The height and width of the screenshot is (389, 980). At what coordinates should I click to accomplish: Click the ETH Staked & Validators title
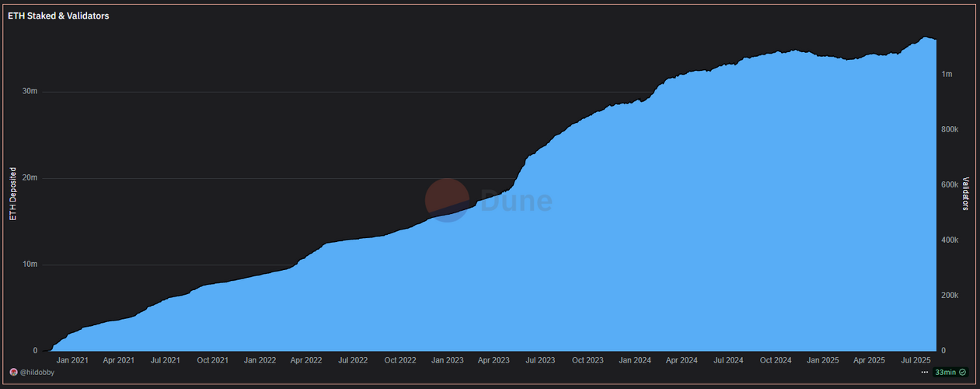[58, 16]
